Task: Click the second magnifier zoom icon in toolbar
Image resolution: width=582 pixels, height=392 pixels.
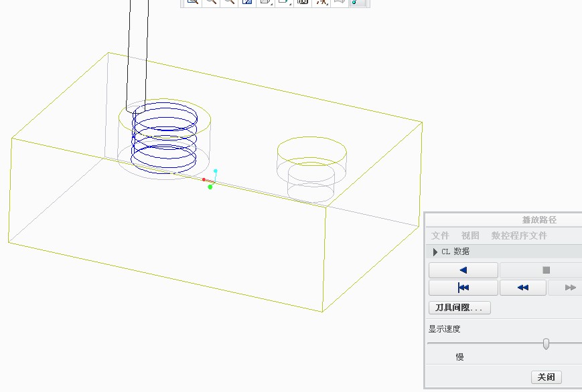Action: coord(211,2)
